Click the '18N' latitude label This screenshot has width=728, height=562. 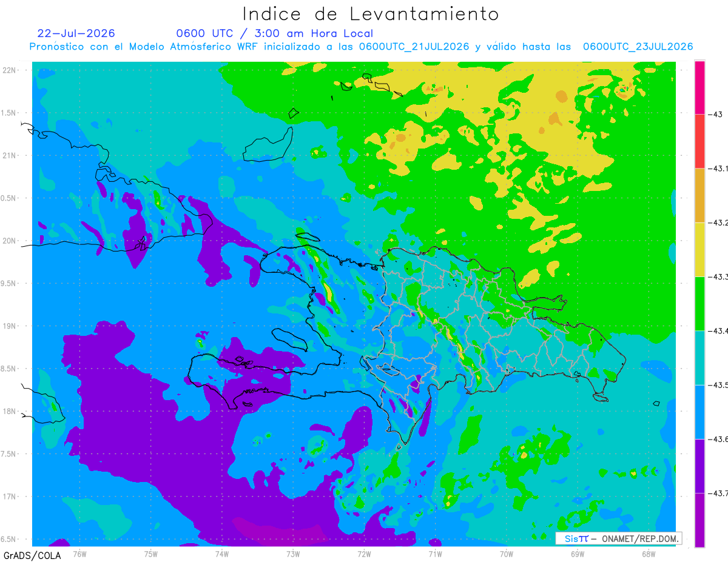pos(9,411)
